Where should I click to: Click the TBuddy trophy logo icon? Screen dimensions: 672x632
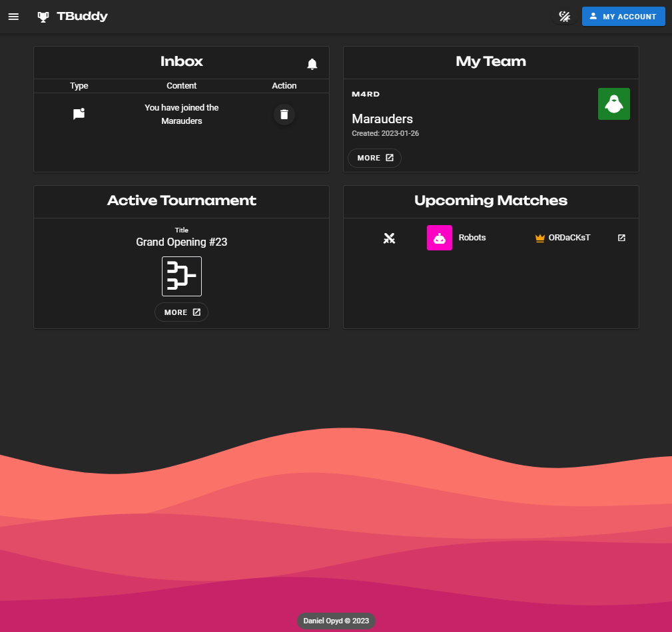pos(43,17)
